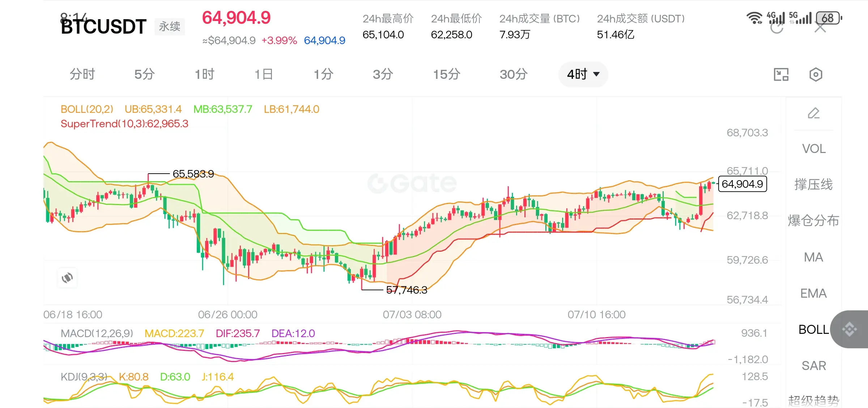
Task: Select the 15分 timeframe tab
Action: [447, 74]
